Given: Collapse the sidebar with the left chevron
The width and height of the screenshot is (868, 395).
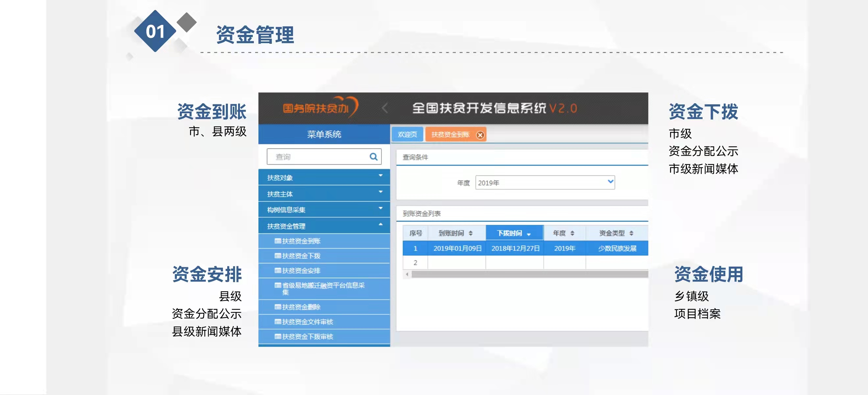Looking at the screenshot, I should point(385,108).
